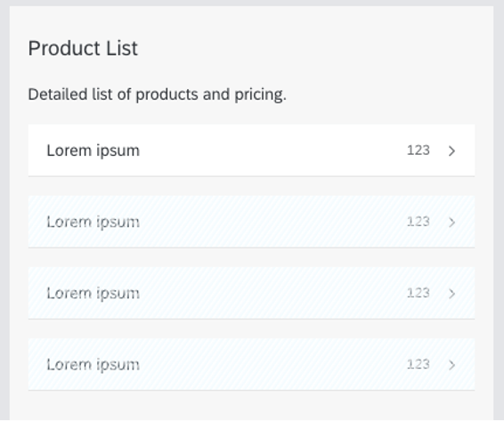Select the second Lorem ipsum label
The height and width of the screenshot is (422, 504).
[x=93, y=222]
